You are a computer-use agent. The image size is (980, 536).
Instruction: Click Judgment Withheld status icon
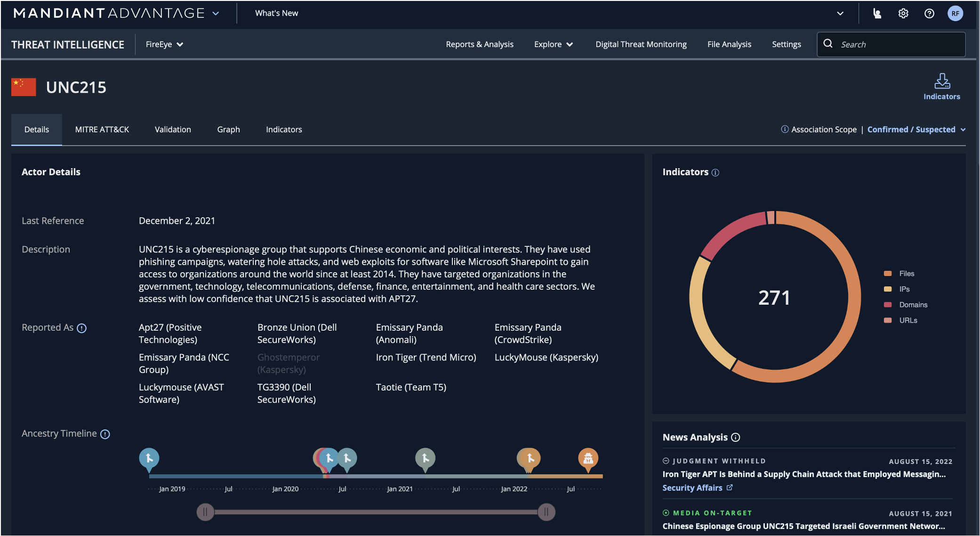[666, 461]
